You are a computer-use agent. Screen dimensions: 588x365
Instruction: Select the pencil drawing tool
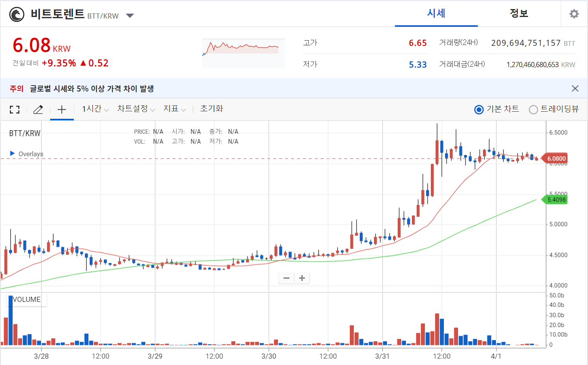tap(38, 110)
